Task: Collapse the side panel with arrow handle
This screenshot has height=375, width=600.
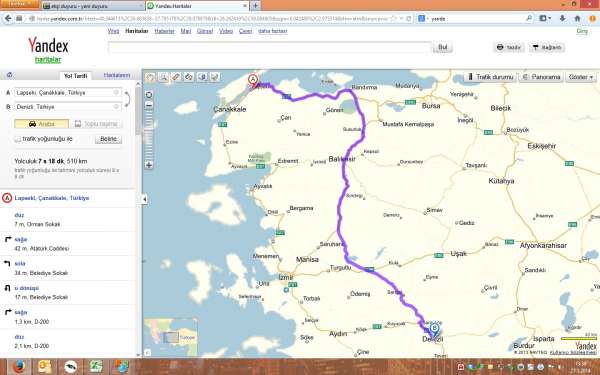Action: [x=144, y=199]
